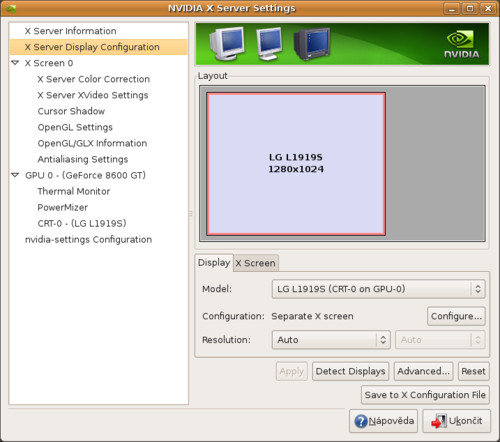Switch to the X Screen tab
This screenshot has height=442, width=500.
[256, 263]
